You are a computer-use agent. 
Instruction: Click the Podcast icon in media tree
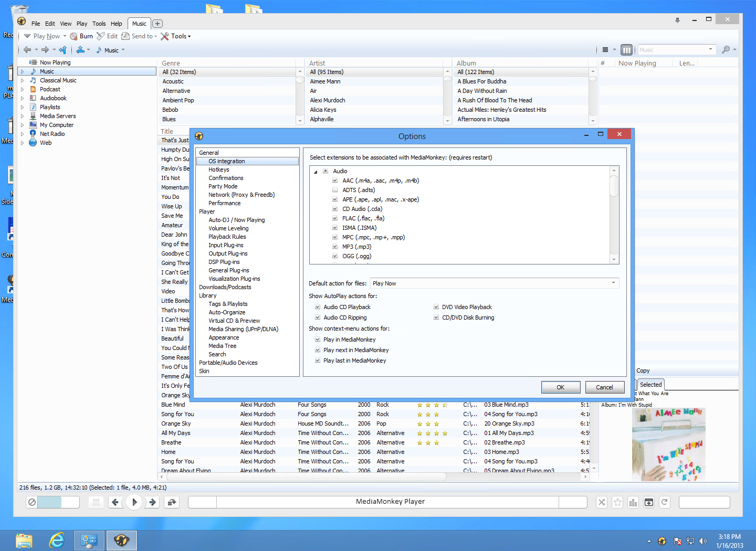pos(33,89)
